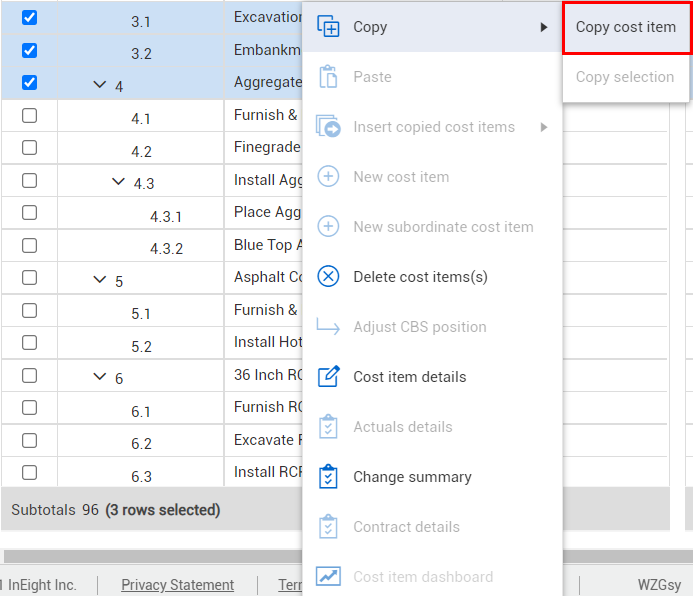This screenshot has width=693, height=596.
Task: Click the Adjust CBS position arrow icon
Action: (x=328, y=327)
